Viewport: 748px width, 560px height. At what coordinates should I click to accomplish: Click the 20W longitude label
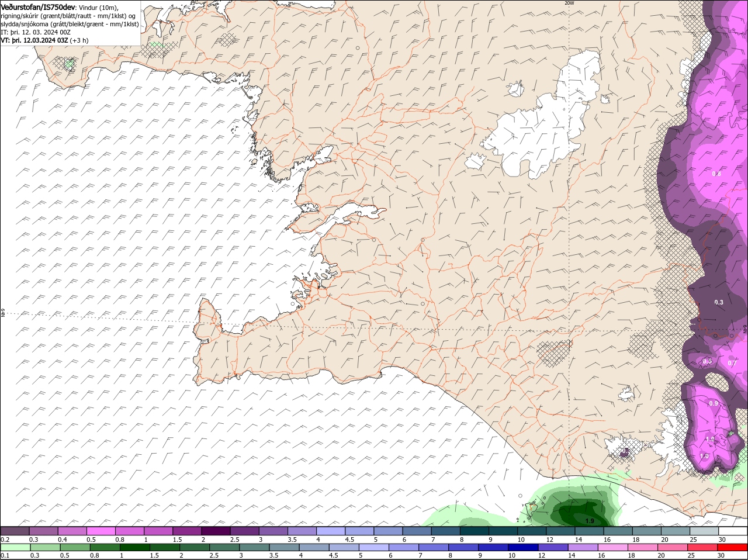(569, 3)
